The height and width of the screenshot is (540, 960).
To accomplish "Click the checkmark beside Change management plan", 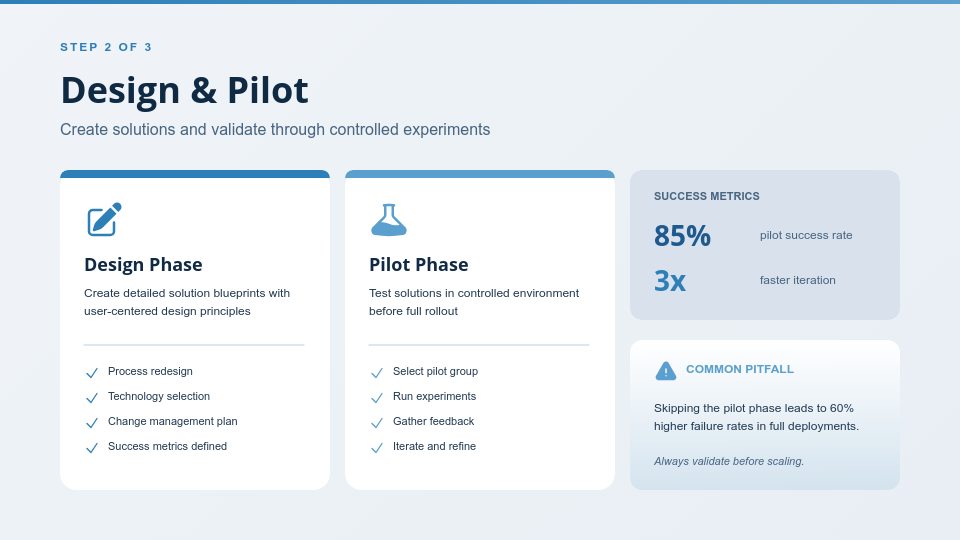I will 92,423.
